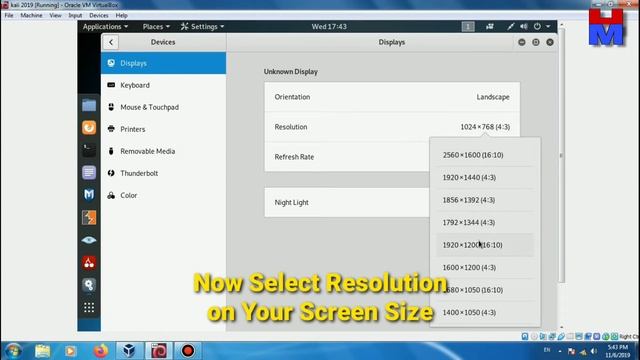Screen dimensions: 640x360
Task: Open Windows Explorer from taskbar
Action: 42,351
